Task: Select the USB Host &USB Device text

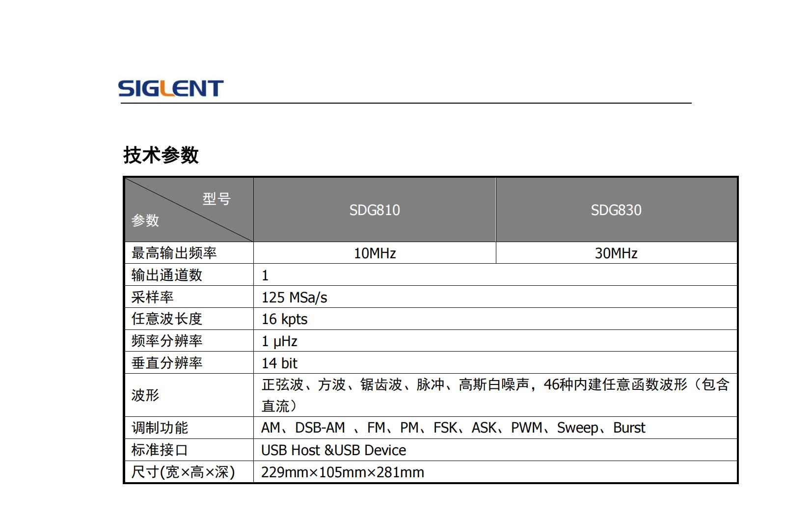Action: pyautogui.click(x=333, y=450)
